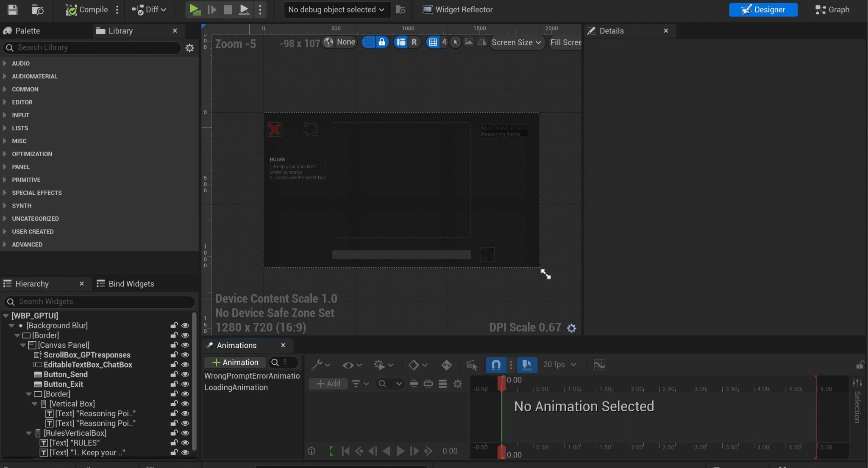
Task: Toggle the timeline magnet snapping icon
Action: [x=496, y=365]
